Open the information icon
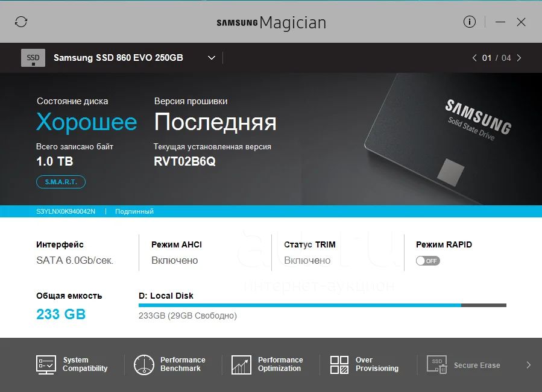Screen dimensions: 542x392 click(469, 22)
